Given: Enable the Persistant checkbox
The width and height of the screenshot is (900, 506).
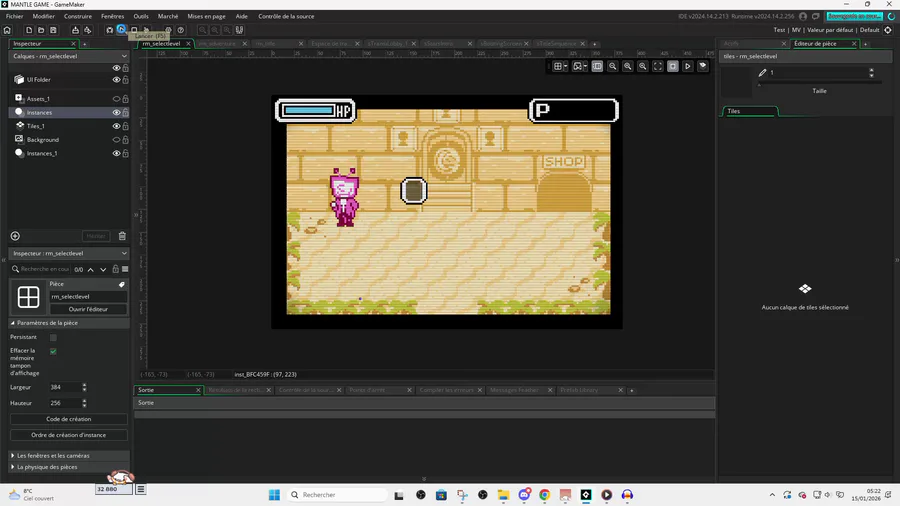Looking at the screenshot, I should pyautogui.click(x=53, y=337).
